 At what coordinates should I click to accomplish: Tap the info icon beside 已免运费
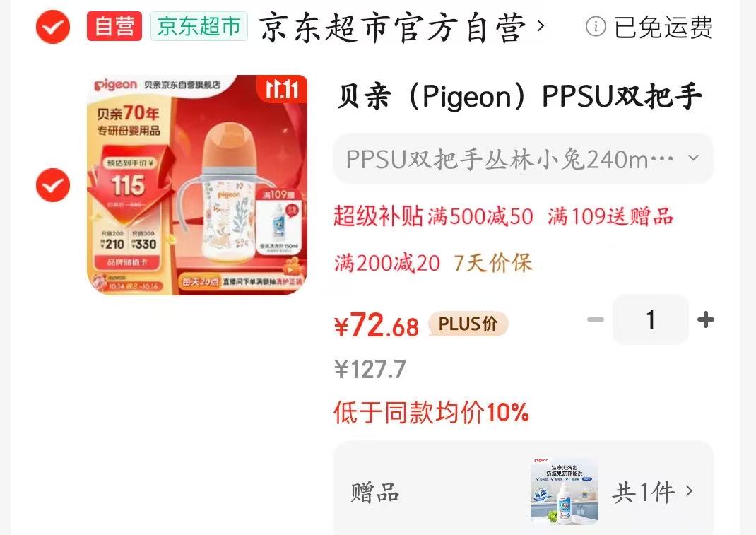[596, 27]
